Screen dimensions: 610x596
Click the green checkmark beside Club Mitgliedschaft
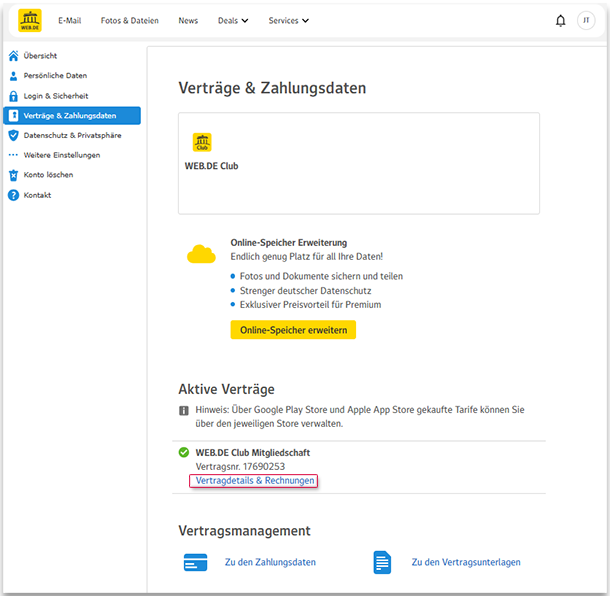pos(184,452)
